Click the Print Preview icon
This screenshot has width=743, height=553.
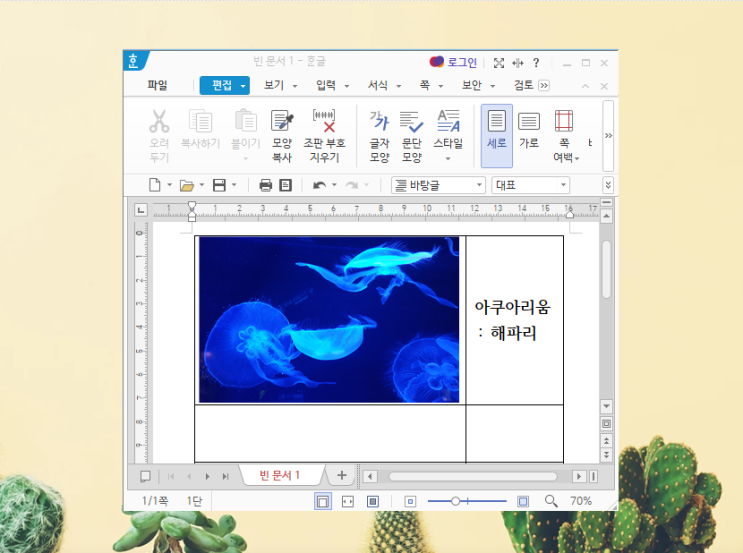(x=285, y=185)
